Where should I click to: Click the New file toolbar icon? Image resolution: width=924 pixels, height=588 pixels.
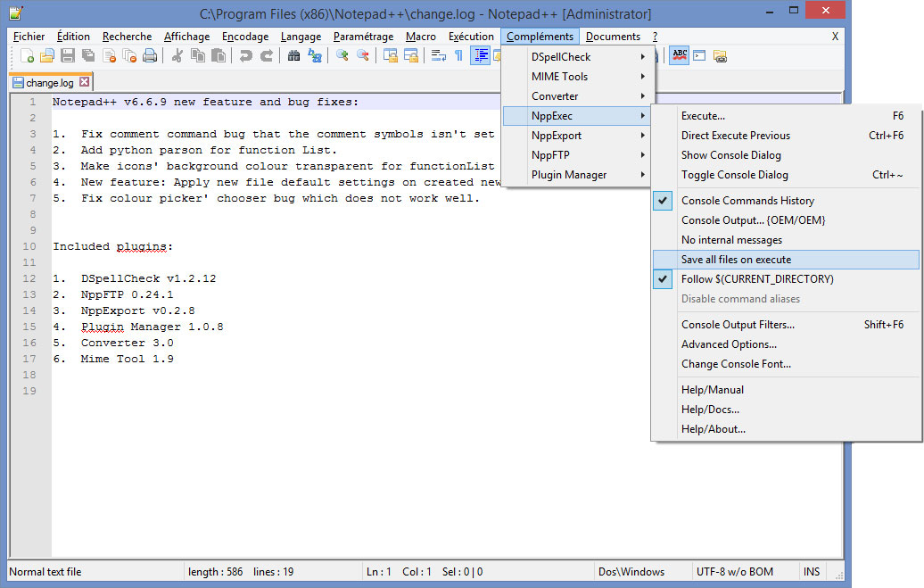click(27, 56)
